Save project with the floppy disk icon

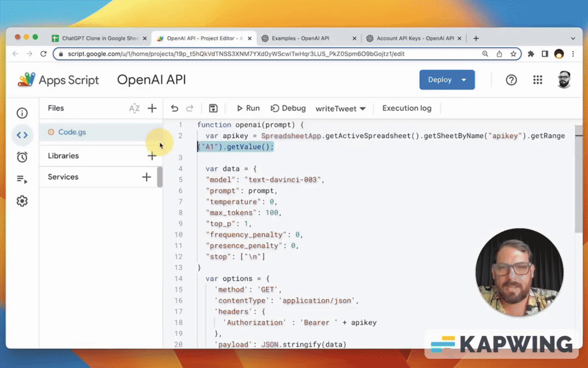pos(213,109)
